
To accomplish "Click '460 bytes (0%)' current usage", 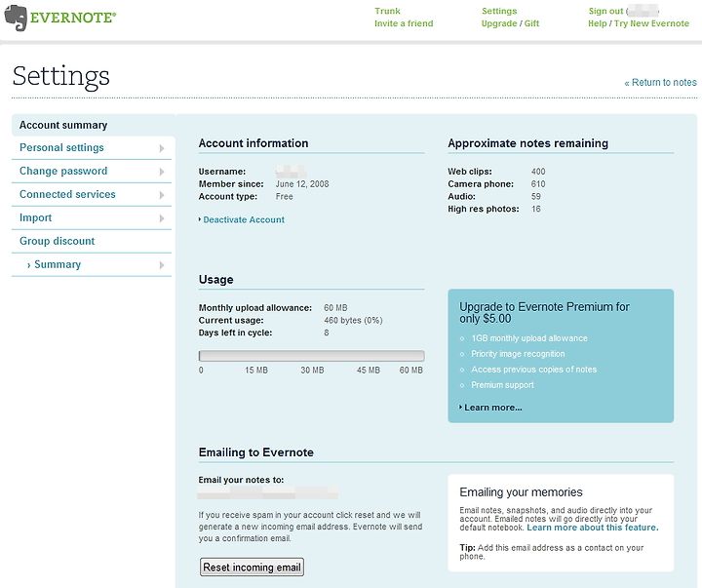I will click(x=353, y=320).
